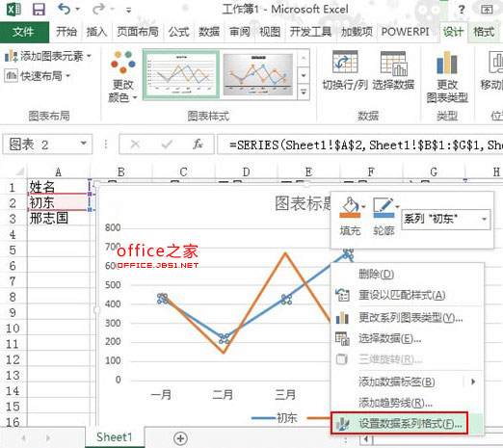Open the Add-ins tab
Image resolution: width=503 pixels, height=448 pixels.
357,32
